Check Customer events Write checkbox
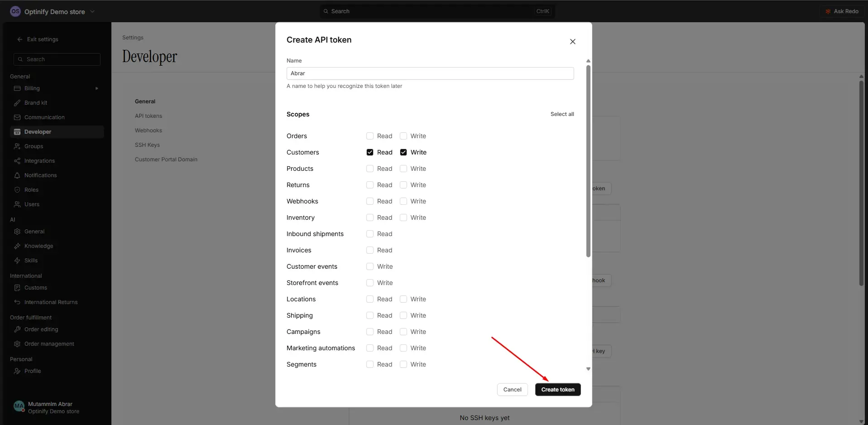 click(x=370, y=266)
